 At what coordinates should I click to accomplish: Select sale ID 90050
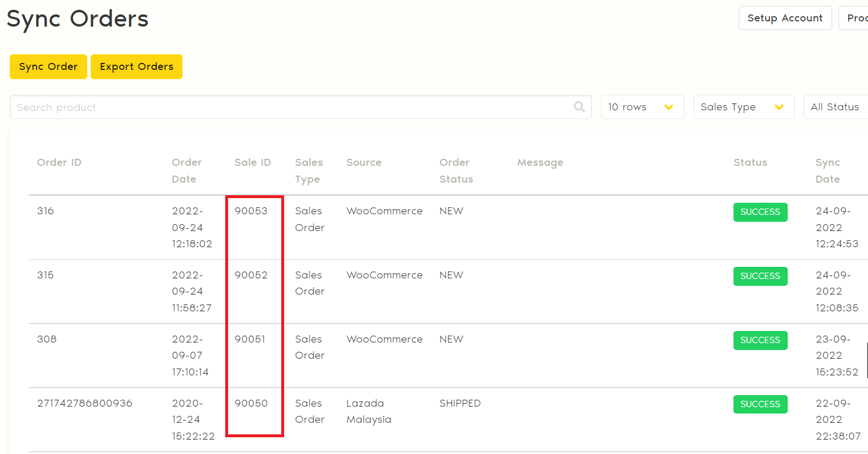[x=251, y=403]
